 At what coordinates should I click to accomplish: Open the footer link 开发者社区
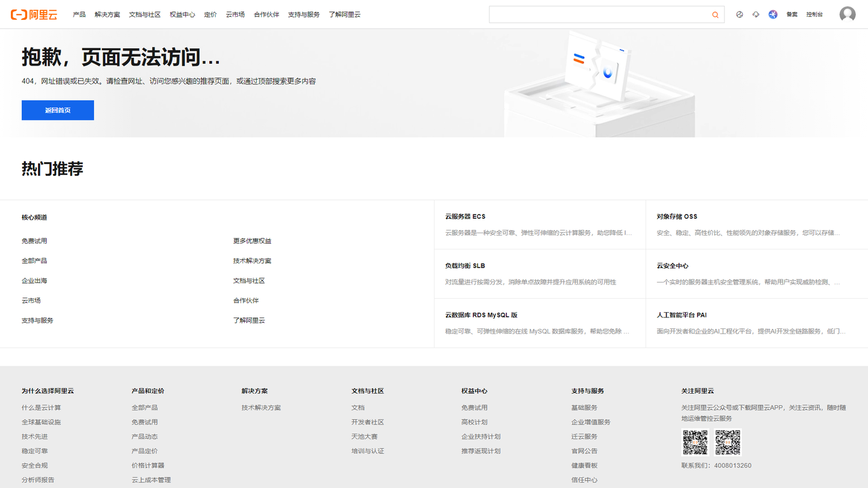pos(368,422)
